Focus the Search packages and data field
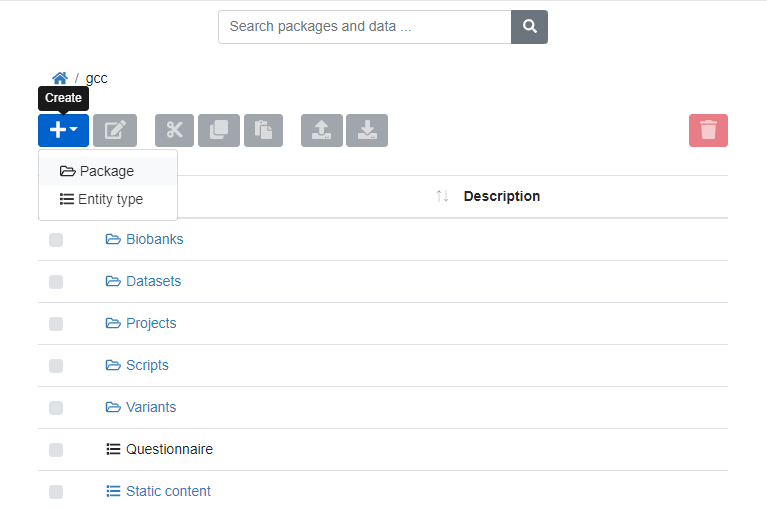This screenshot has width=767, height=509. pos(365,27)
